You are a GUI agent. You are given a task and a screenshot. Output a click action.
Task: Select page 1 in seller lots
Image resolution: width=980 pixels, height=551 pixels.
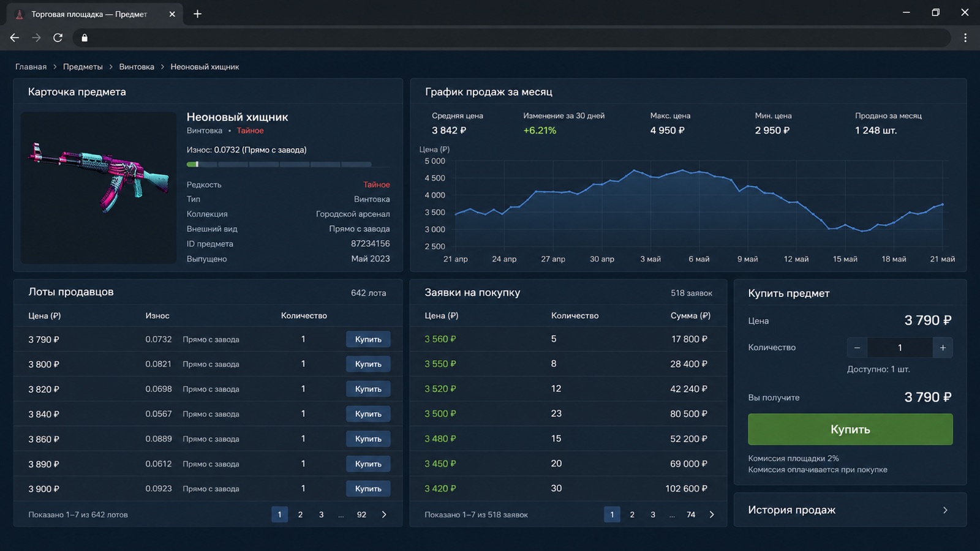(279, 515)
